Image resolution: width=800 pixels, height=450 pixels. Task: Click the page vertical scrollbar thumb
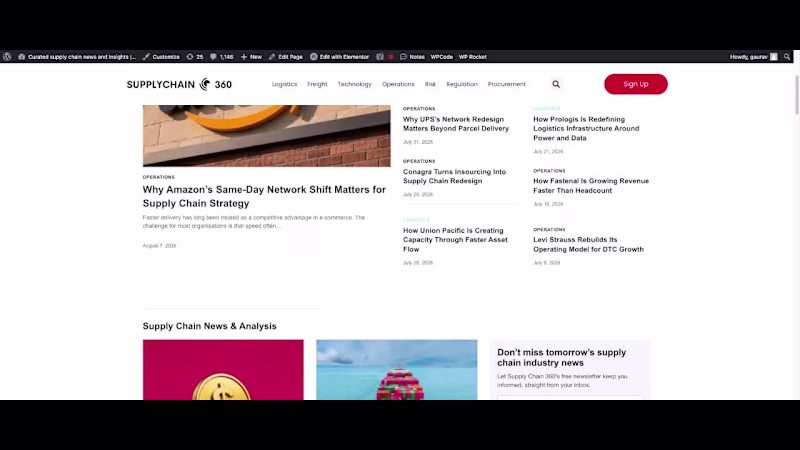797,95
